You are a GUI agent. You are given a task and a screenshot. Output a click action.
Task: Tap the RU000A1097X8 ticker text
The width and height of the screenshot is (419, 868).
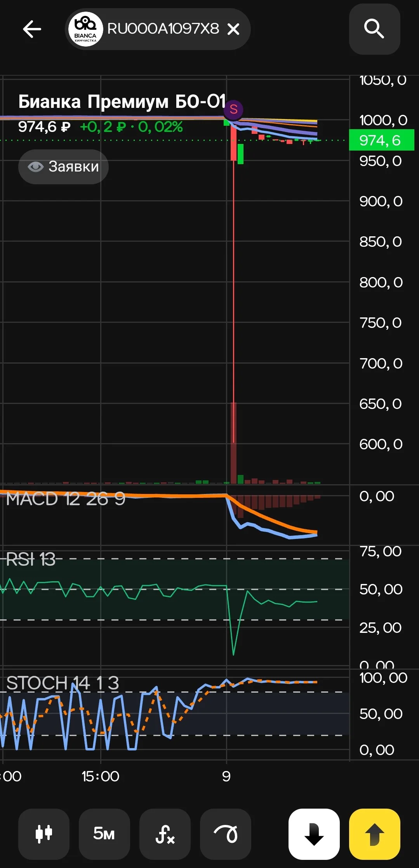point(163,29)
